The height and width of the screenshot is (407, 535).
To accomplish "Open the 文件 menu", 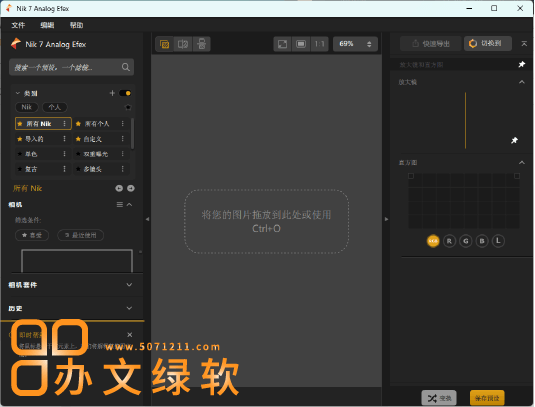I will 18,25.
